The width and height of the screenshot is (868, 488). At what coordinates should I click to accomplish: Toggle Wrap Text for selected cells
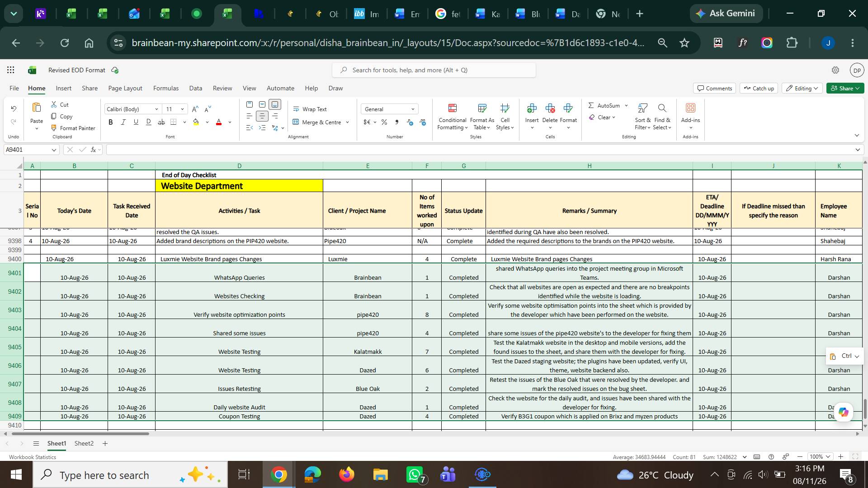click(x=310, y=109)
